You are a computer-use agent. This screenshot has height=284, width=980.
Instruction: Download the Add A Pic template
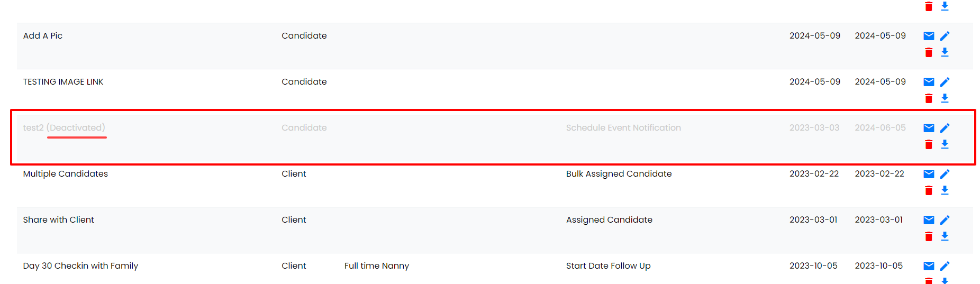945,52
